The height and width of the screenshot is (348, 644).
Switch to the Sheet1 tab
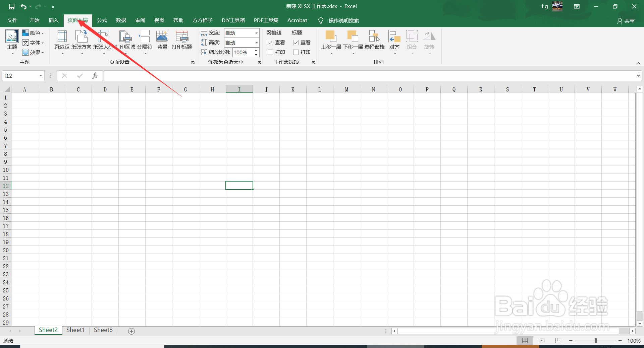[x=75, y=330]
